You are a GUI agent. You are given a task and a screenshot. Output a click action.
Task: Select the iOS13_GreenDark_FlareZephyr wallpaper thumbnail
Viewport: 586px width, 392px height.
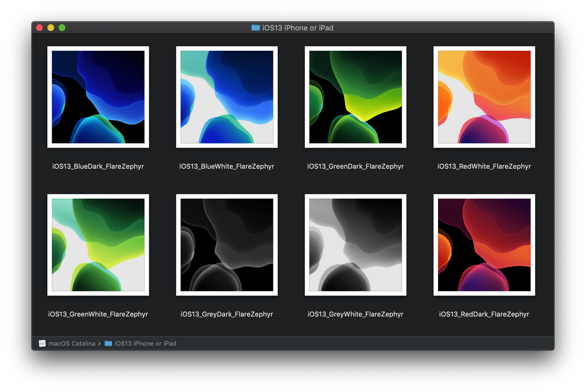click(x=356, y=97)
